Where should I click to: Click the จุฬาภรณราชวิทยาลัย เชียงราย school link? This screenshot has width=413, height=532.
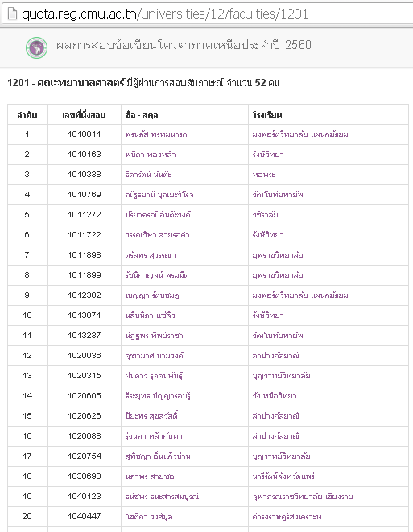[x=303, y=497]
